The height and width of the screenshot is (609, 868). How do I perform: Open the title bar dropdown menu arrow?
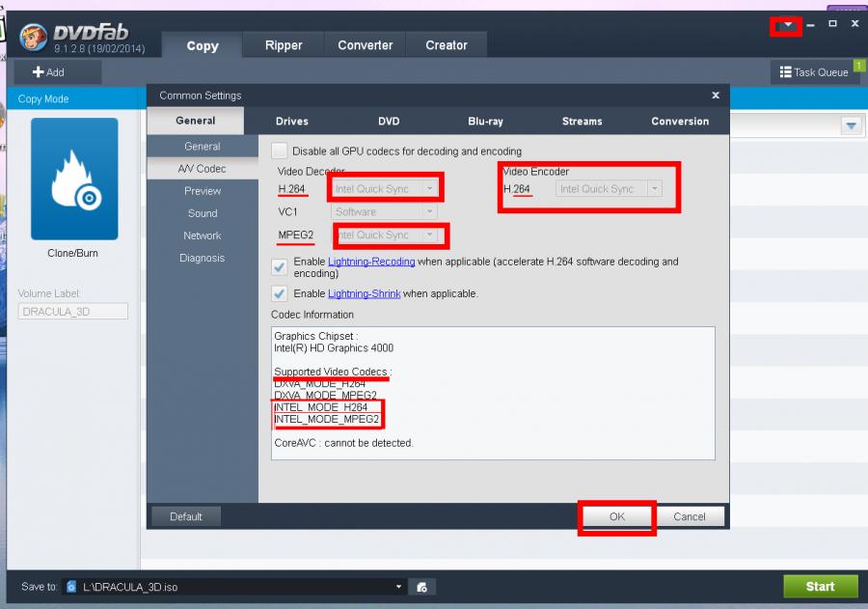point(788,25)
